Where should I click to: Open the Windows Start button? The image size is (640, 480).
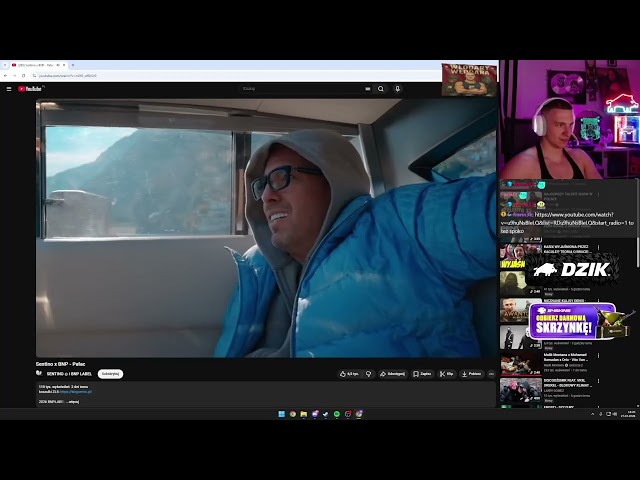[282, 414]
